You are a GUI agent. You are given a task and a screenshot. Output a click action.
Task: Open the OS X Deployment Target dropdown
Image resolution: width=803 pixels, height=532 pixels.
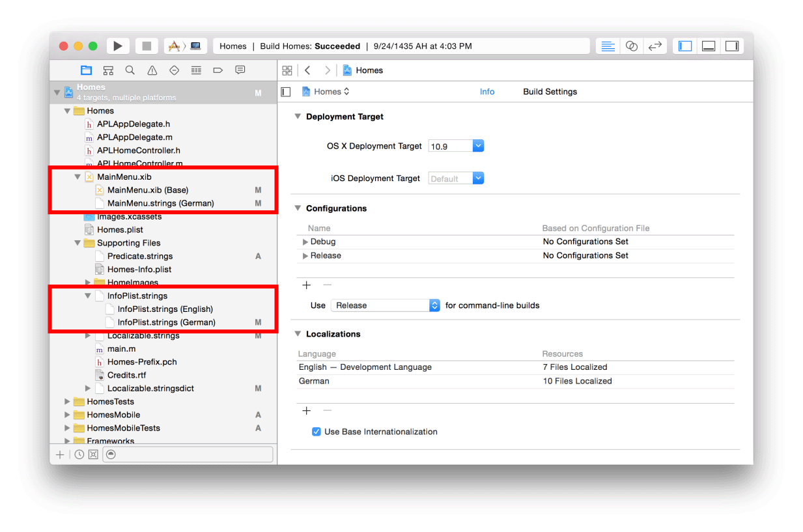tap(478, 147)
